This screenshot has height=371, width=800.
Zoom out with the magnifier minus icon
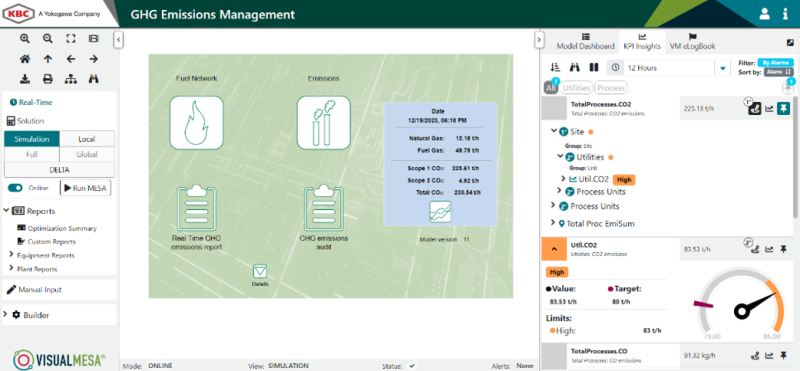click(x=47, y=39)
